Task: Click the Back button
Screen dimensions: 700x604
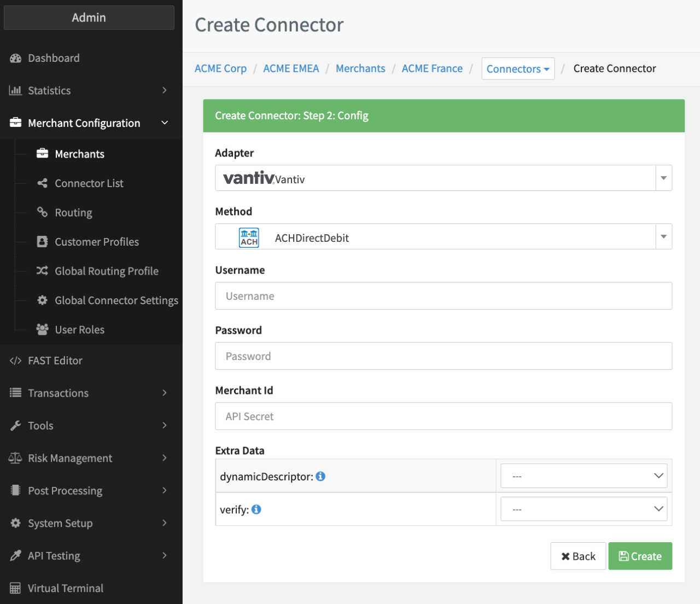Action: pyautogui.click(x=578, y=556)
